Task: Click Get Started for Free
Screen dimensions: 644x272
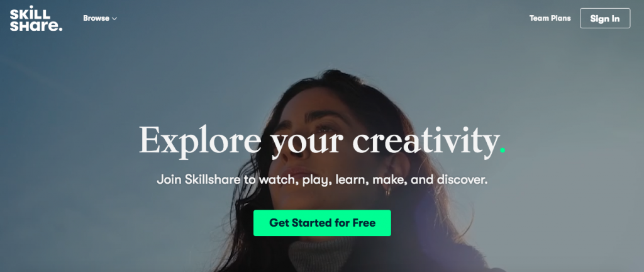Action: [x=322, y=223]
